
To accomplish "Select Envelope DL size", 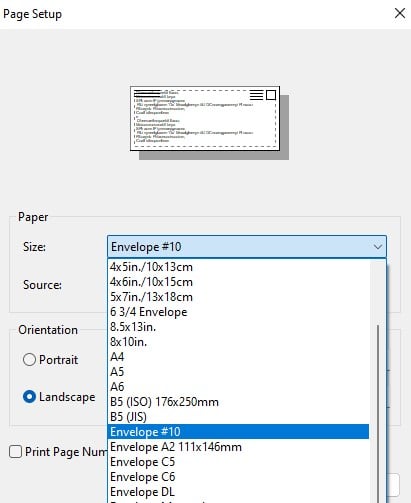I will click(x=238, y=492).
